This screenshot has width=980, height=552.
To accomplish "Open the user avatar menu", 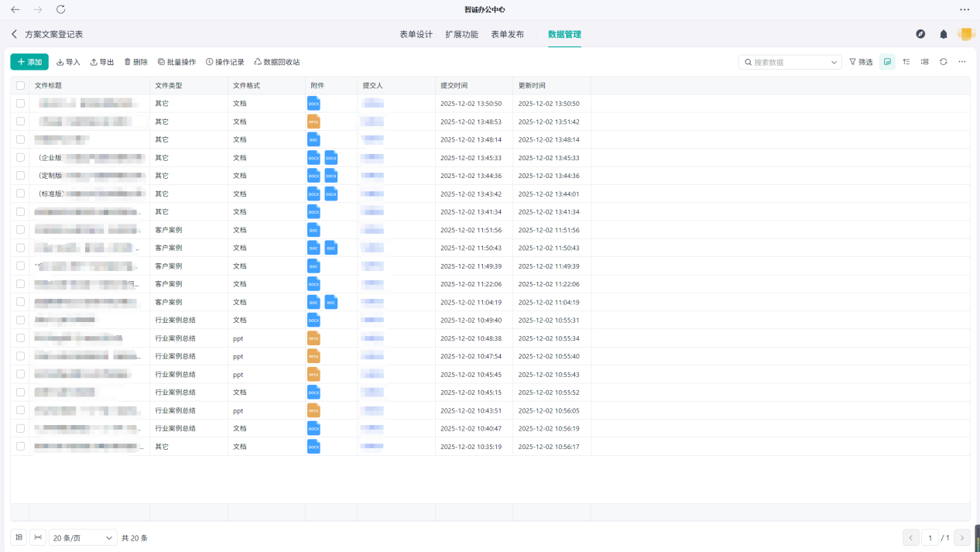I will pos(966,34).
